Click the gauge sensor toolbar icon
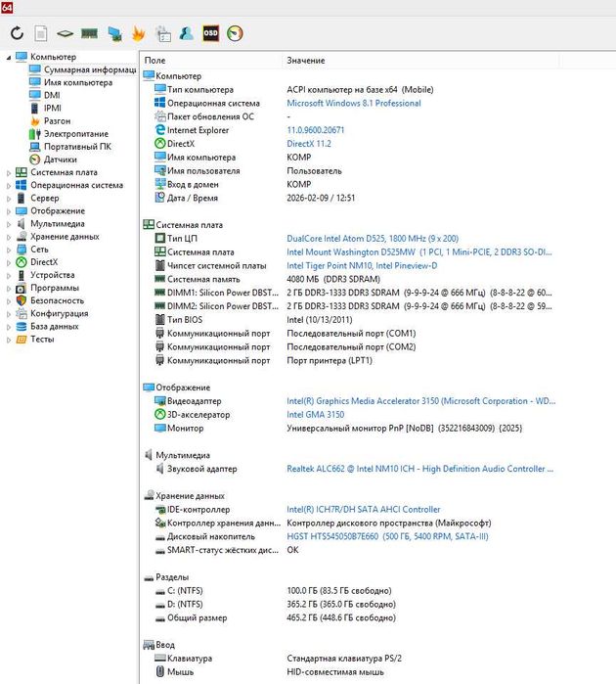 pyautogui.click(x=235, y=33)
